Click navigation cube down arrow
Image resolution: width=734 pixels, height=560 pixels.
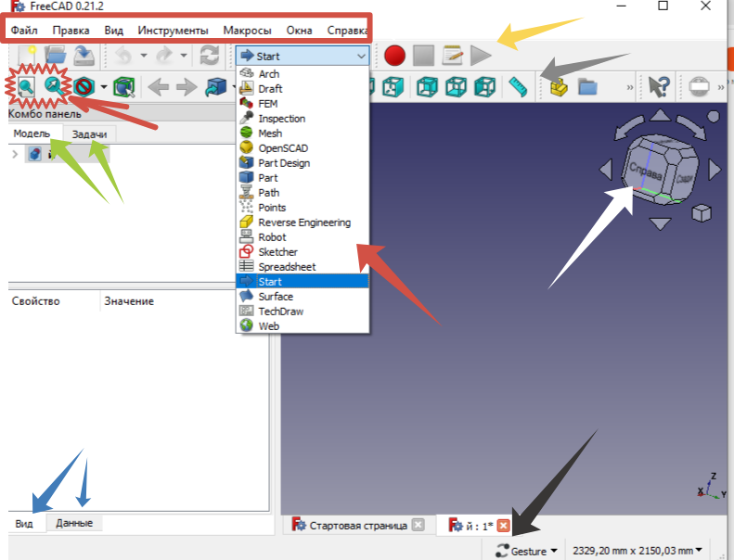tap(660, 223)
